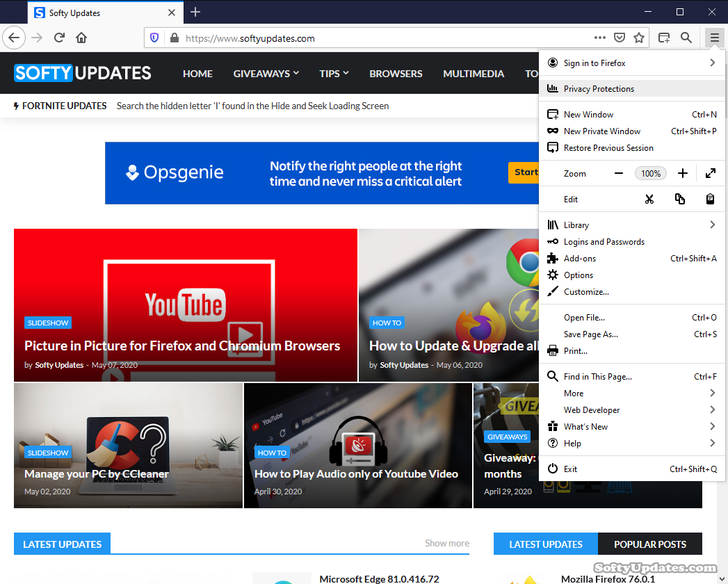Click the new tab toolbar icon beside search
This screenshot has height=584, width=728.
coord(664,38)
